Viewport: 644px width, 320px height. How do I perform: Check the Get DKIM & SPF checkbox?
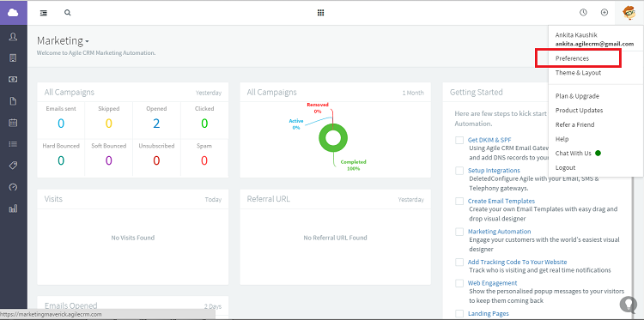pos(459,141)
